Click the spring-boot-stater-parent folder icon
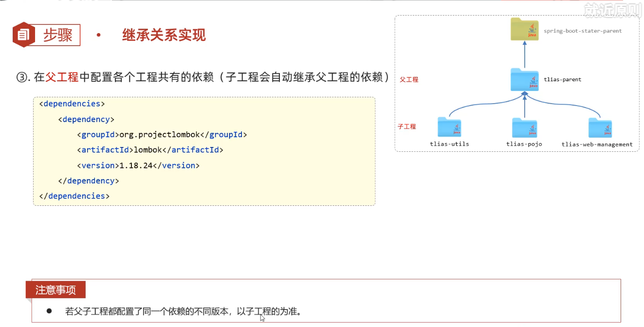This screenshot has width=644, height=327. point(524,30)
